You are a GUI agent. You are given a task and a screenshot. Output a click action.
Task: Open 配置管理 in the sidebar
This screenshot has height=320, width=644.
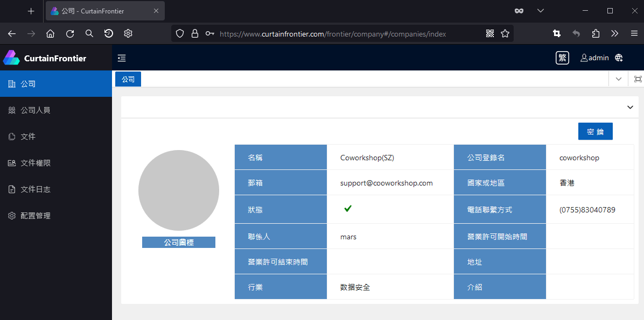(56, 215)
